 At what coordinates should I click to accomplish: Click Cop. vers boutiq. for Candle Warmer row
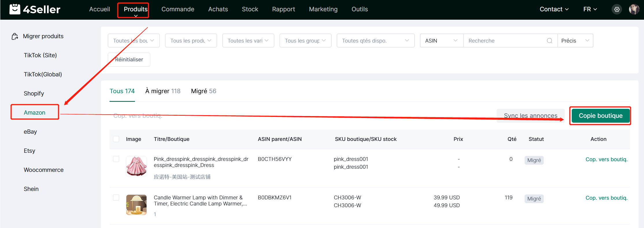[606, 198]
